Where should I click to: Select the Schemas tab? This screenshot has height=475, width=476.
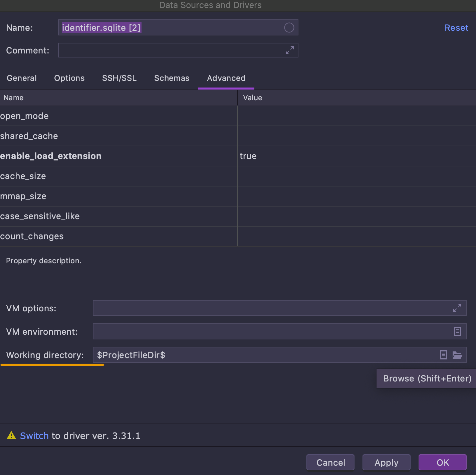(x=172, y=78)
